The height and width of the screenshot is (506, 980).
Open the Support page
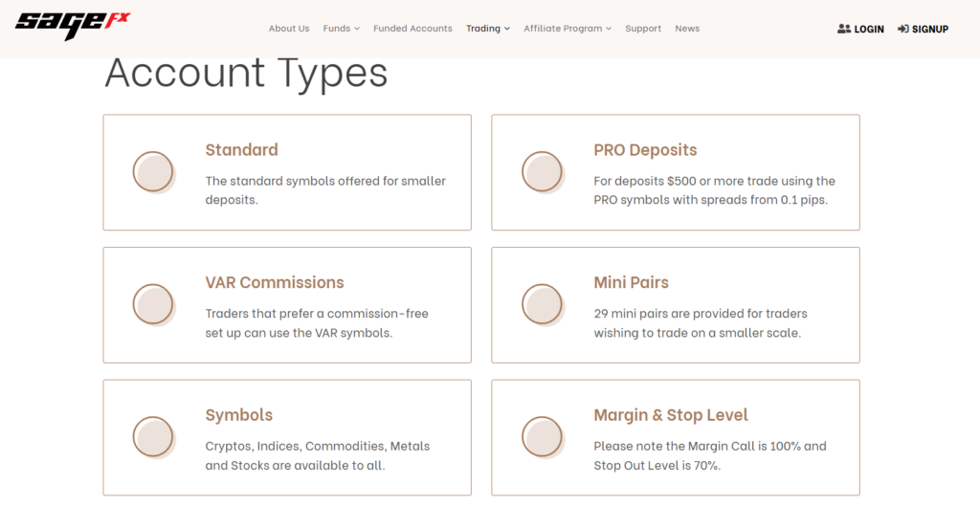(643, 29)
